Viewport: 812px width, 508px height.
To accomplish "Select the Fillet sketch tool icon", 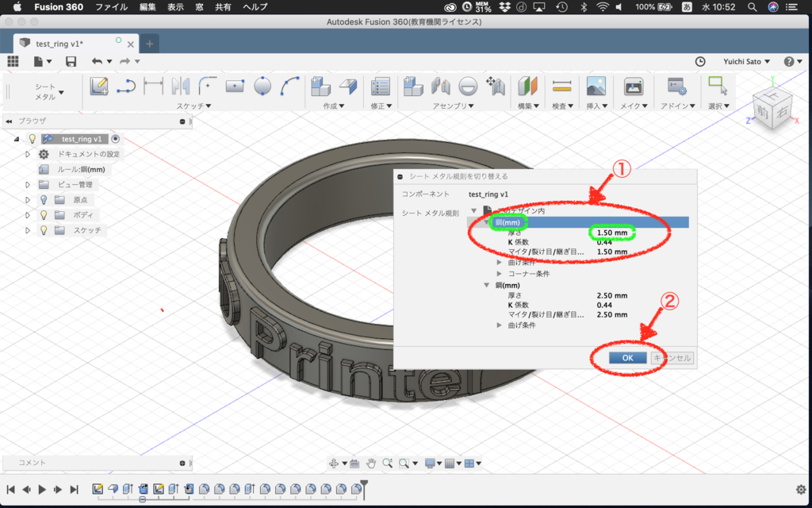I will (x=208, y=86).
